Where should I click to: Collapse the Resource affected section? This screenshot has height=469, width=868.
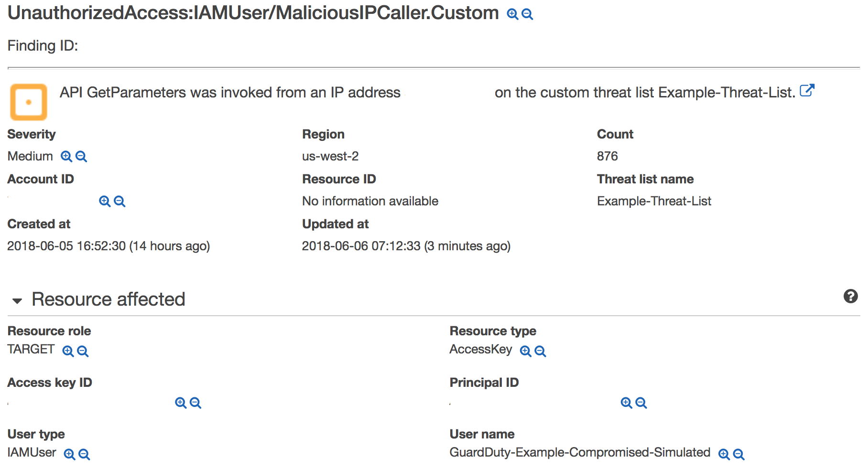(x=17, y=301)
